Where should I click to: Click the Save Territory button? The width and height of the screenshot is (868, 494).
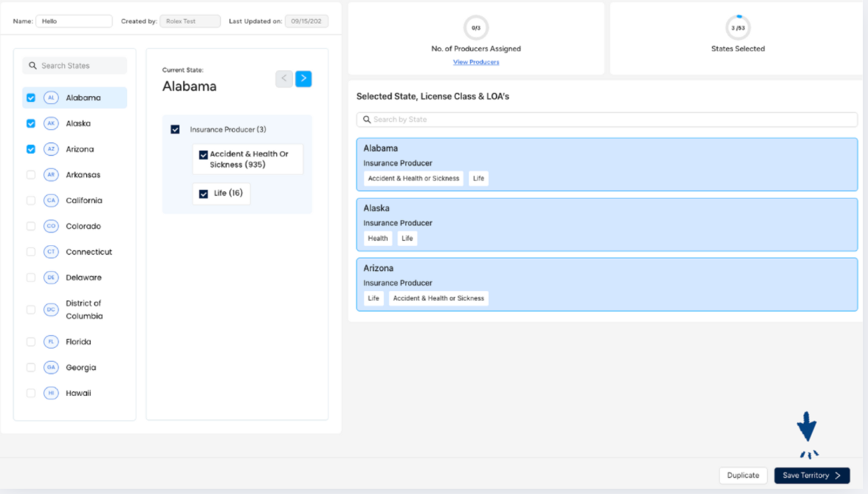pos(811,476)
